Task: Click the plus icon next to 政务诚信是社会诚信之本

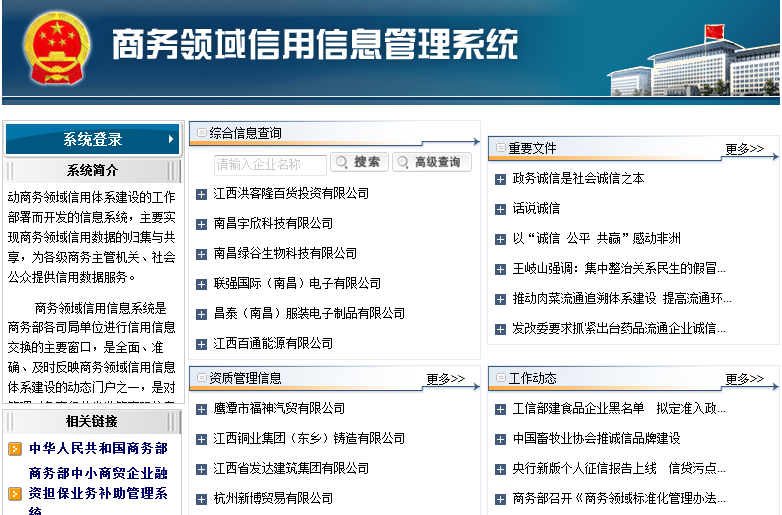Action: coord(501,179)
